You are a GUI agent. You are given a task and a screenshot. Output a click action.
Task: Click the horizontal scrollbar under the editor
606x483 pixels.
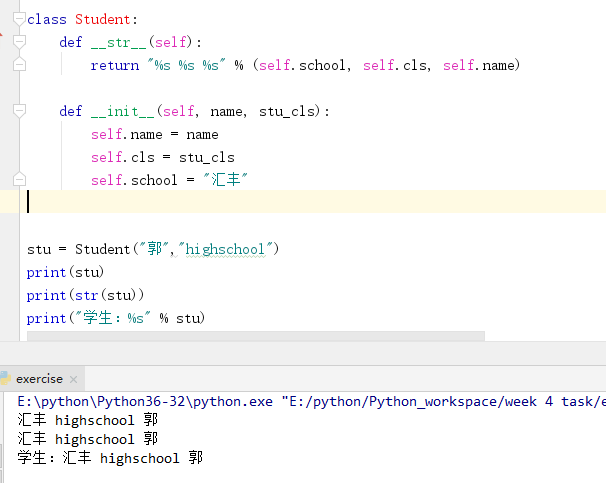[255, 336]
